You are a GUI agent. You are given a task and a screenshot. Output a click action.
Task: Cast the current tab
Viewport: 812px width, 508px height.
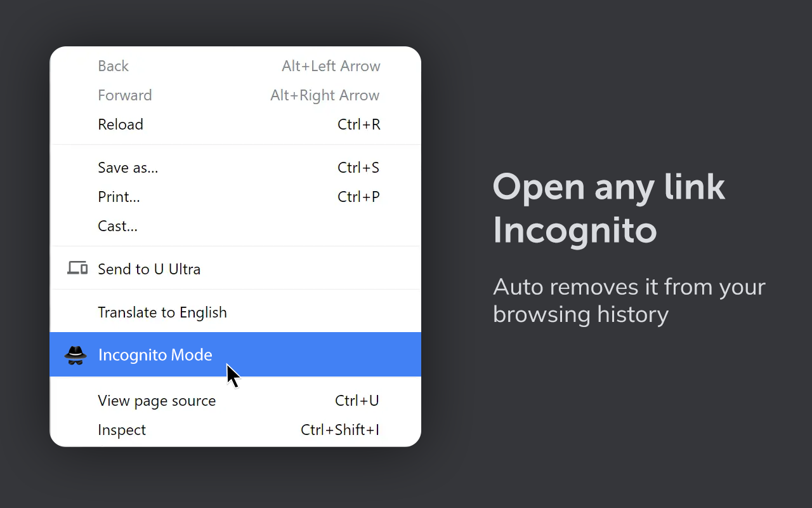[117, 225]
